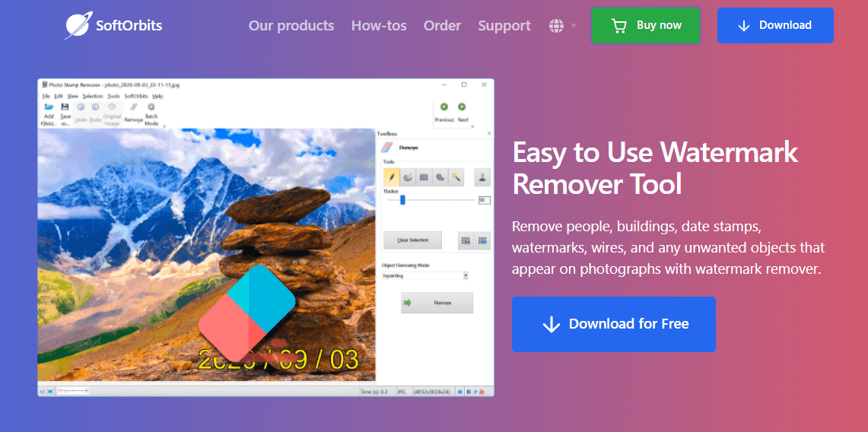Click the Download for Free button

pos(613,324)
